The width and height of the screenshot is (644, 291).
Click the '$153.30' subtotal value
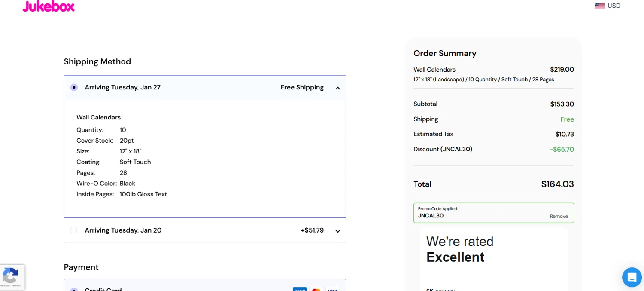[562, 104]
